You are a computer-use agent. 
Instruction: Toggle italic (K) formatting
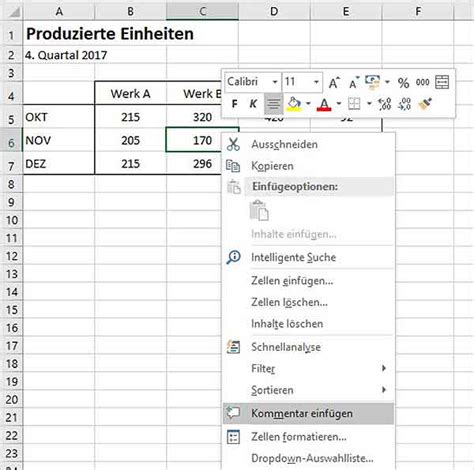coord(253,104)
